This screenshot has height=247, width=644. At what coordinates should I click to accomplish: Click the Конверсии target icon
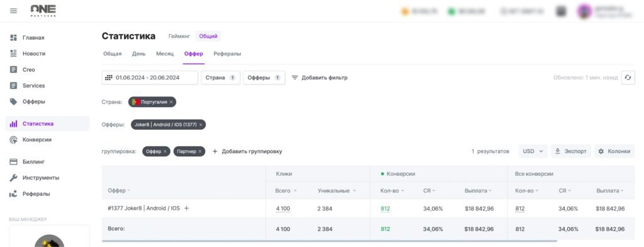(13, 139)
